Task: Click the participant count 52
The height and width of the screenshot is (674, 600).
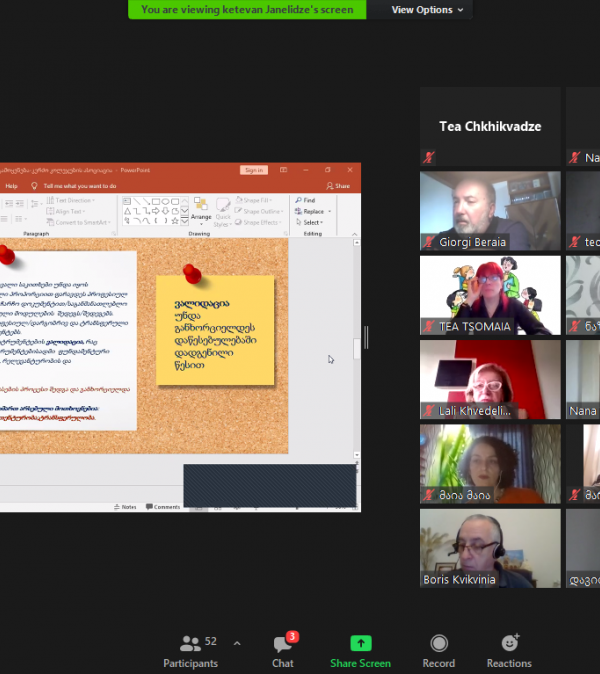Action: coord(210,641)
